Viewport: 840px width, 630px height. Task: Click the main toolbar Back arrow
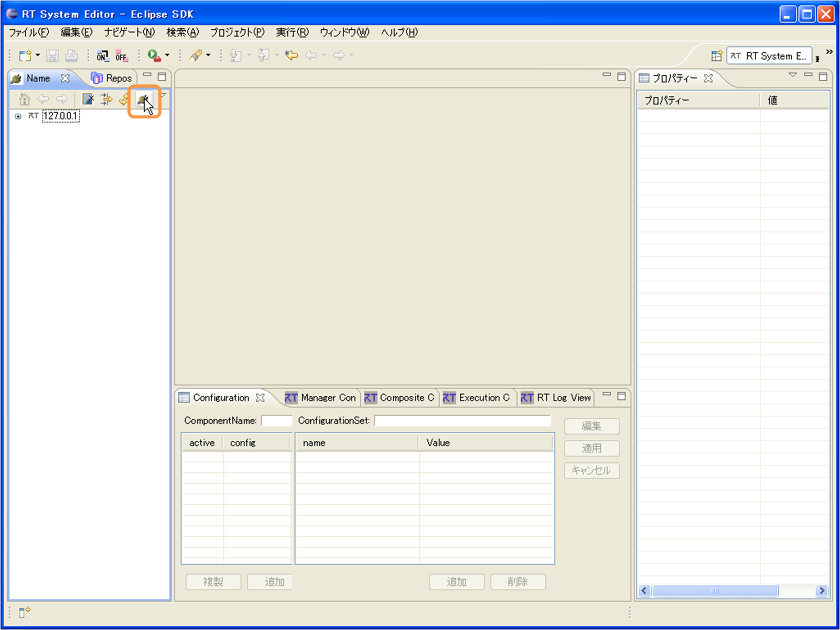[x=311, y=55]
